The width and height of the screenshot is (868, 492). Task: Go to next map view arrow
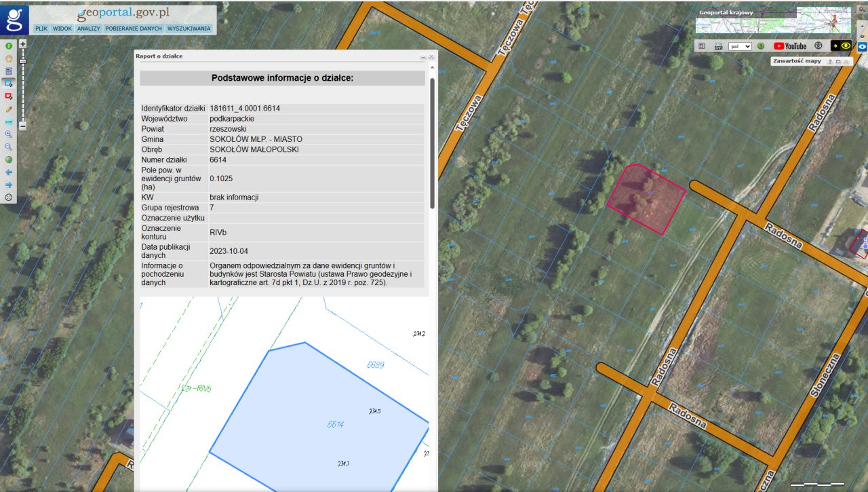pos(9,184)
